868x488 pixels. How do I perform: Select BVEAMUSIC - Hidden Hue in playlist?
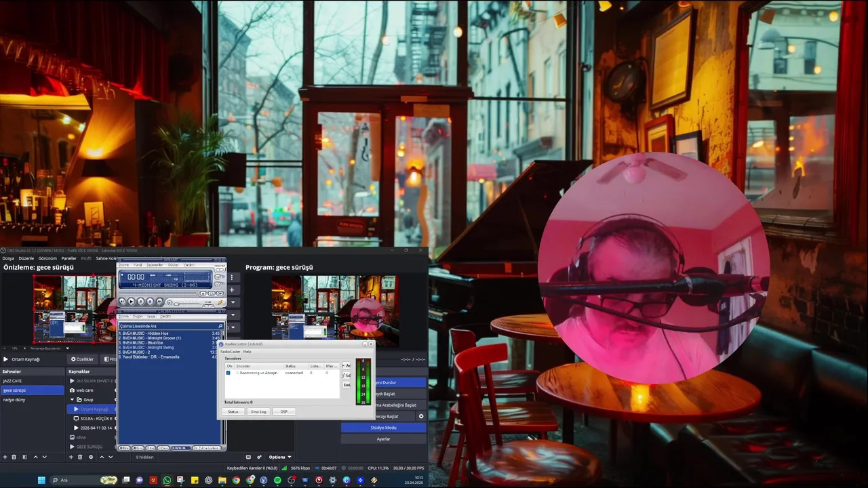coord(168,333)
